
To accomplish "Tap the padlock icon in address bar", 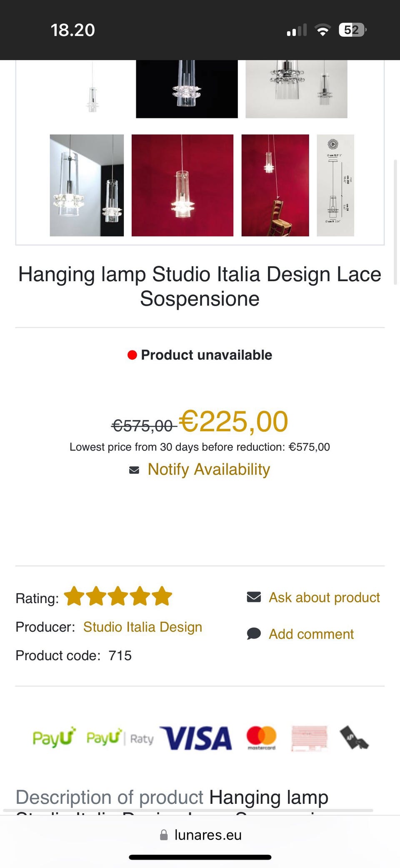I will [164, 835].
